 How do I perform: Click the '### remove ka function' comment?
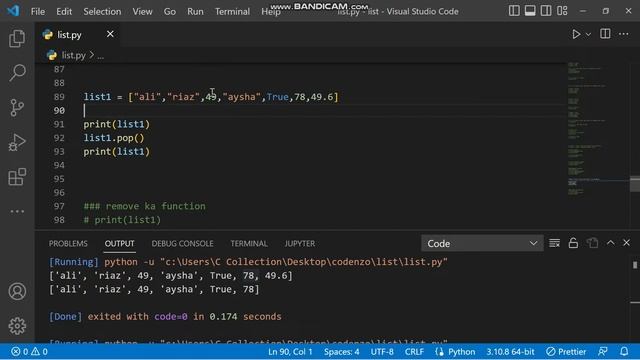(x=144, y=206)
